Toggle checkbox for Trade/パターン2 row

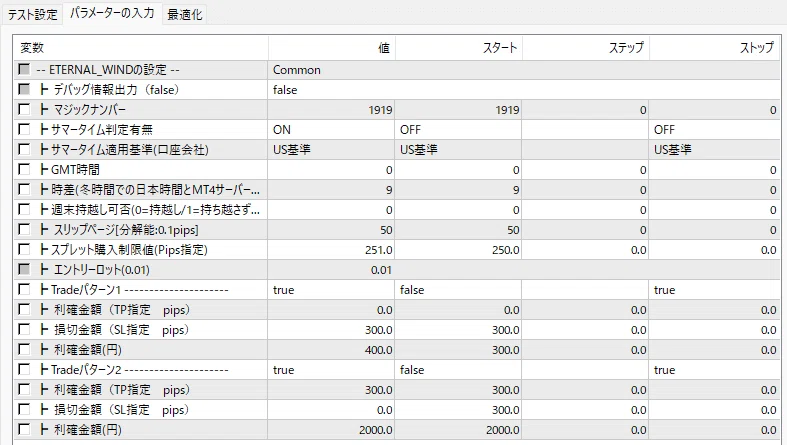coord(24,370)
